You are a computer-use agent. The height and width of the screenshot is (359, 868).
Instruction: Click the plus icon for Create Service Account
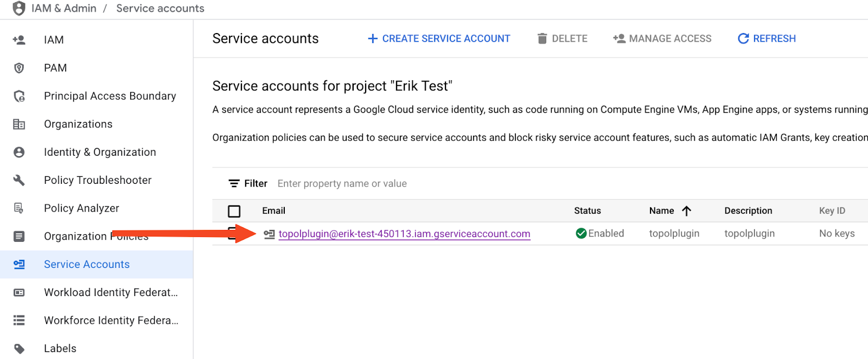373,39
